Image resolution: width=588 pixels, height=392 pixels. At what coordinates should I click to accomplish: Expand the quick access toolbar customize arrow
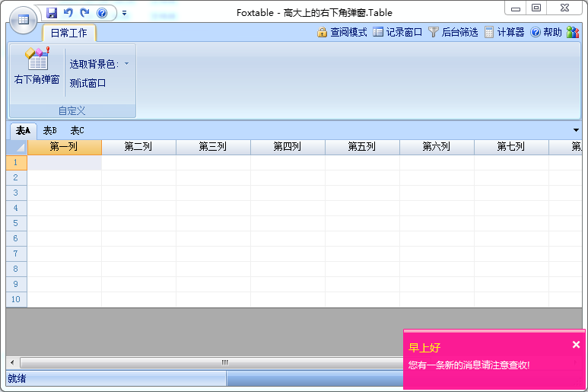(124, 13)
